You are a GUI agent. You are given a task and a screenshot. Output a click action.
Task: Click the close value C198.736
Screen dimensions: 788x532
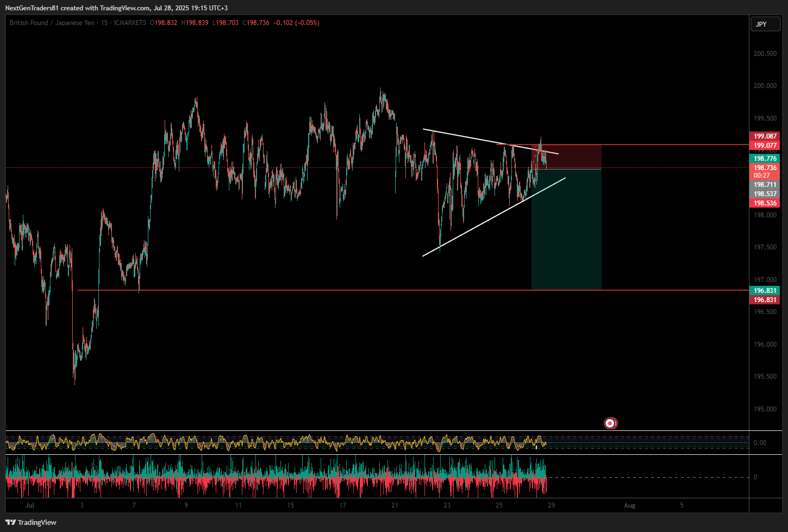pos(256,23)
